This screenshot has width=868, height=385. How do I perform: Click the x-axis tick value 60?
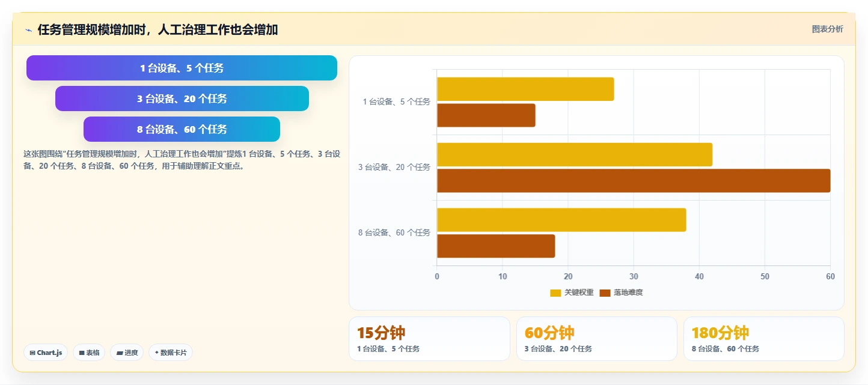click(x=830, y=276)
